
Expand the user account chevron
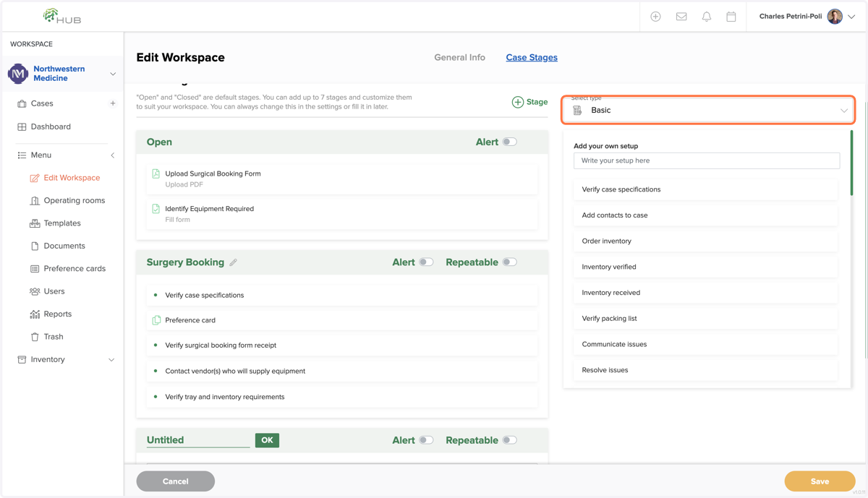(851, 17)
